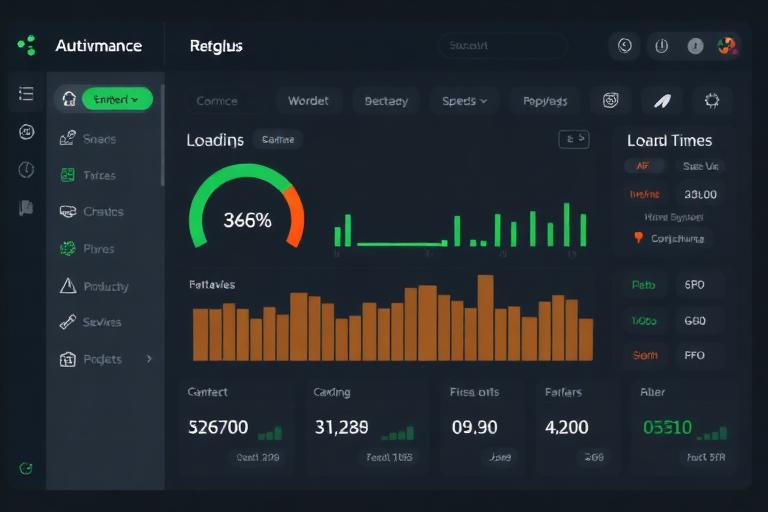The height and width of the screenshot is (512, 768).
Task: Click the sidebar vertical scrollbar
Action: tap(163, 135)
